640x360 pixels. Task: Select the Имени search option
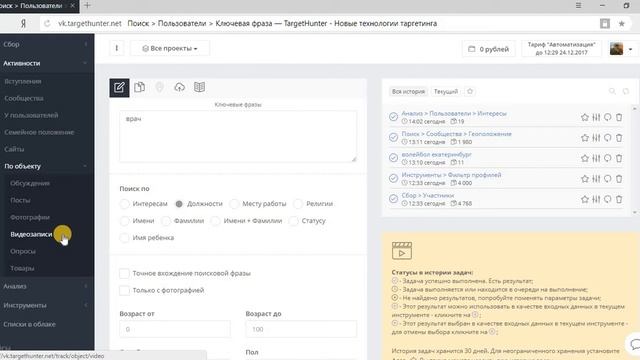click(x=124, y=221)
